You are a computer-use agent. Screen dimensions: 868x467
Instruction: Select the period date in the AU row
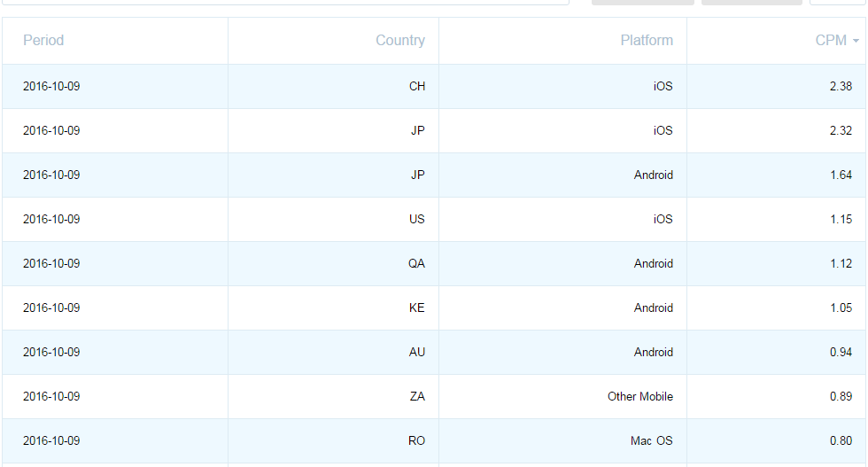[51, 353]
